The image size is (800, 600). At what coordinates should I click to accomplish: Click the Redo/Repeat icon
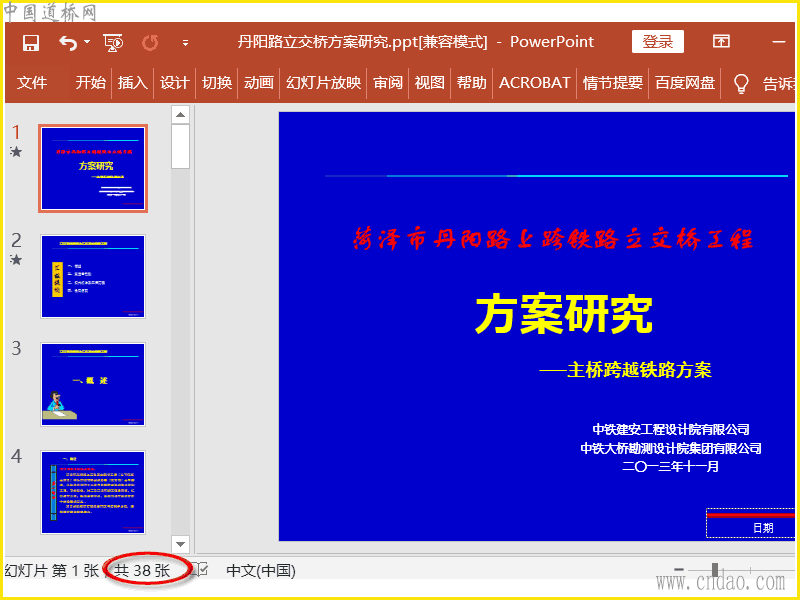tap(150, 43)
